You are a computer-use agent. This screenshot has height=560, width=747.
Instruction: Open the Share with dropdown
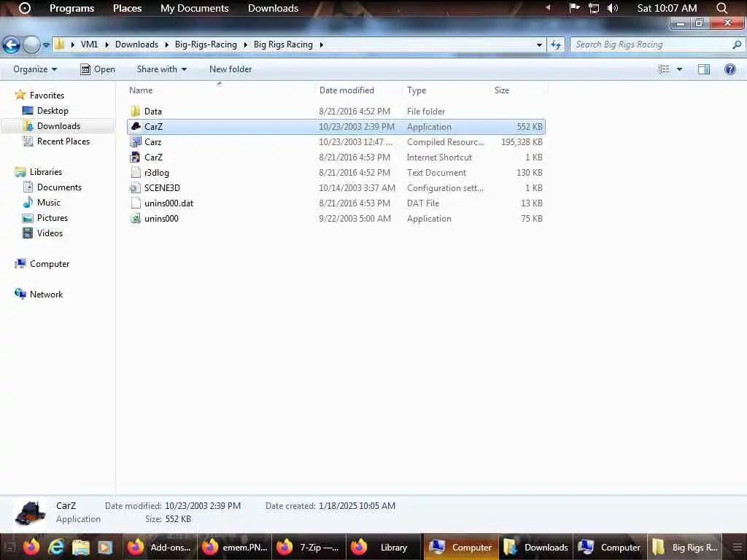pyautogui.click(x=161, y=69)
